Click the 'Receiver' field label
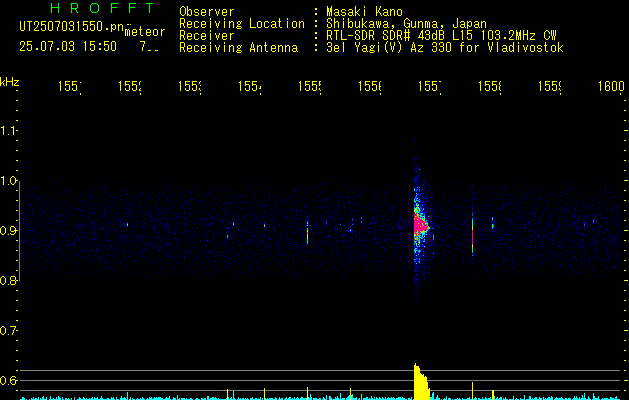The image size is (629, 400). 207,36
